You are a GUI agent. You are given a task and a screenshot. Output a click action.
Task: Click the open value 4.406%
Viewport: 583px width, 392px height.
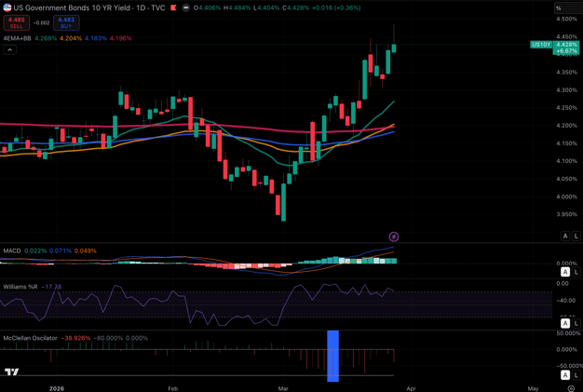(x=208, y=7)
